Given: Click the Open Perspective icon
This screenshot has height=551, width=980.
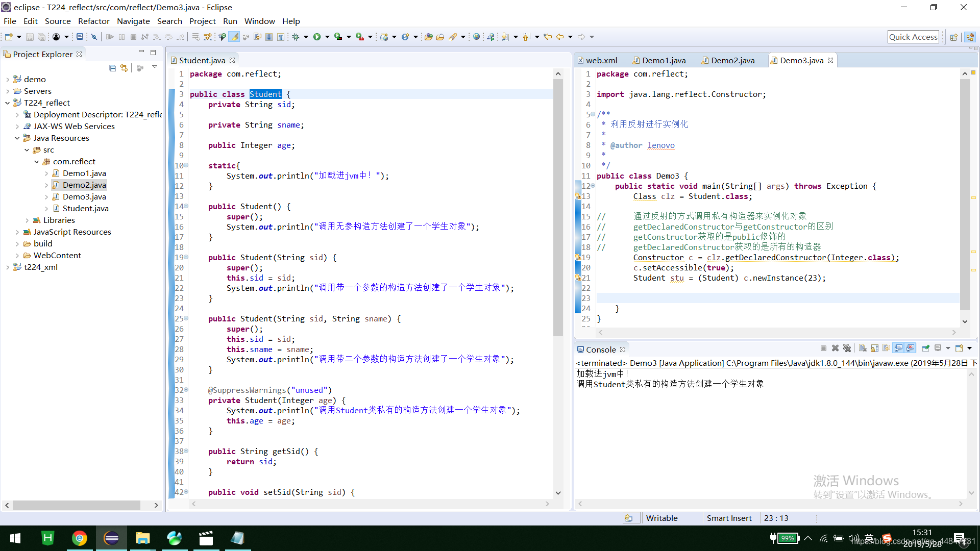Looking at the screenshot, I should pyautogui.click(x=953, y=37).
